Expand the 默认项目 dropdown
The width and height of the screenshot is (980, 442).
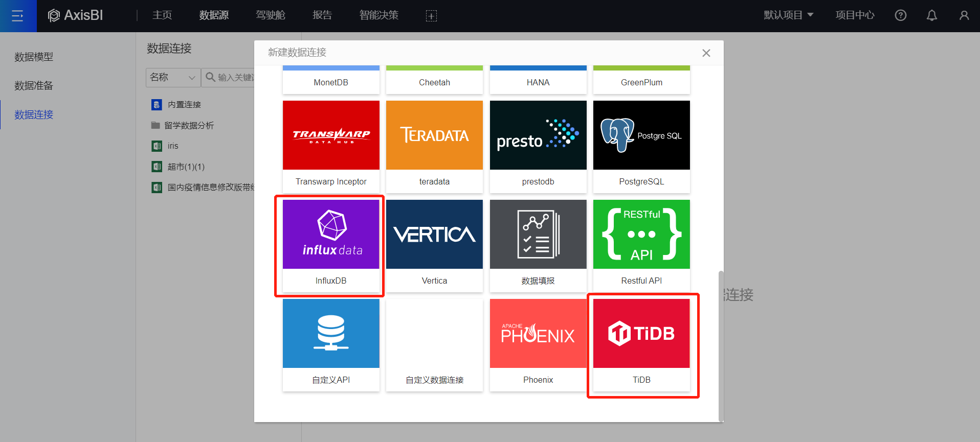pyautogui.click(x=788, y=15)
